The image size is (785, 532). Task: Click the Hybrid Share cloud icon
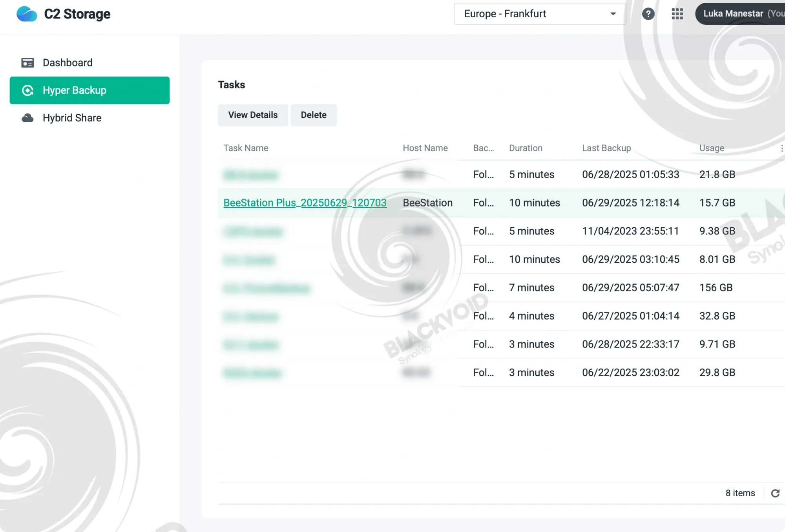coord(27,118)
